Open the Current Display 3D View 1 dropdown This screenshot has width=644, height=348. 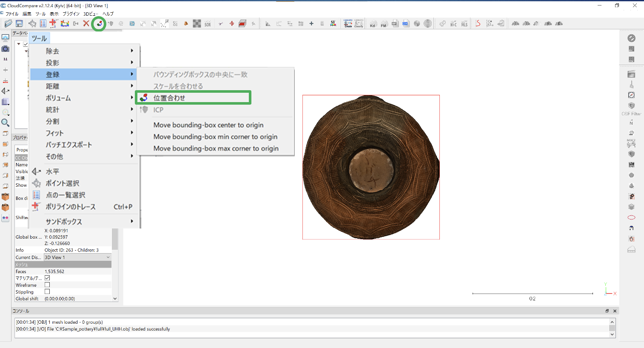[77, 257]
